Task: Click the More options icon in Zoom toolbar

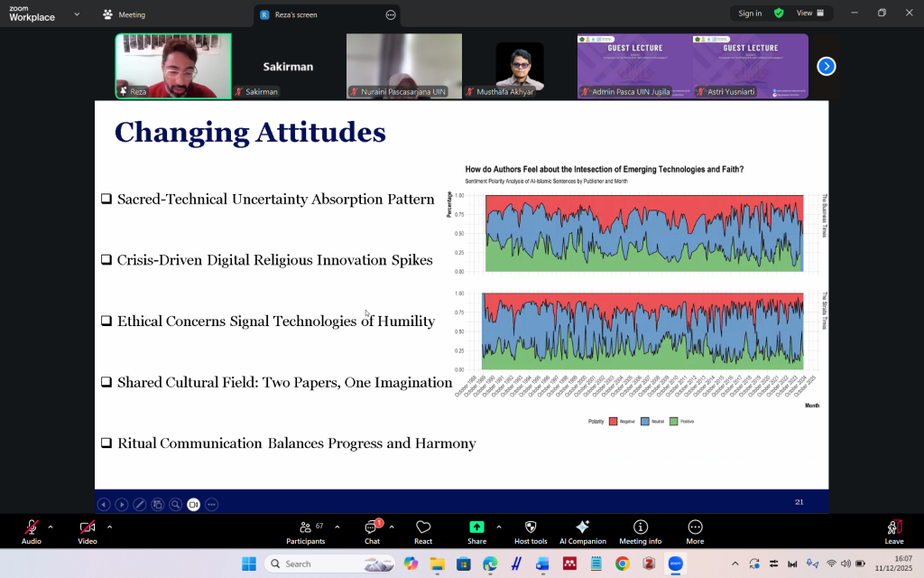Action: 695,531
